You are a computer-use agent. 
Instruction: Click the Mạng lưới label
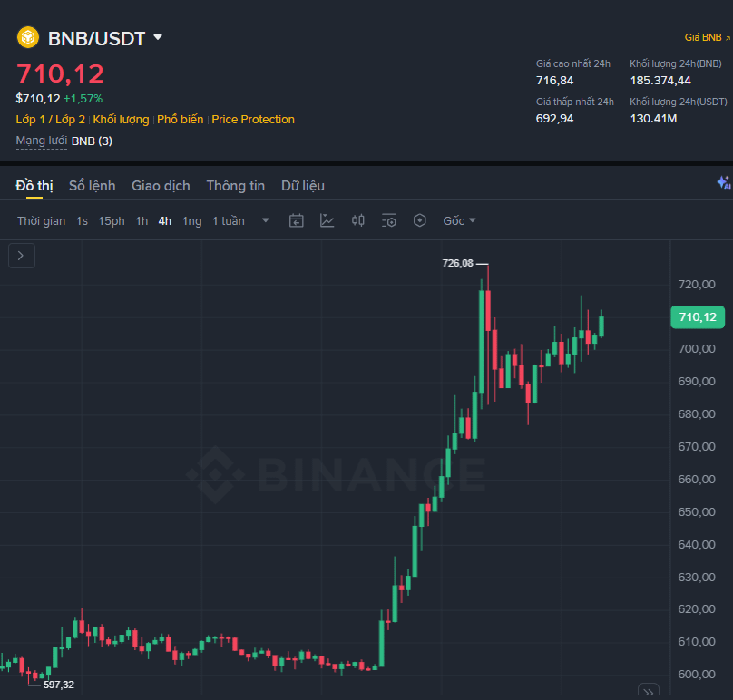click(42, 141)
